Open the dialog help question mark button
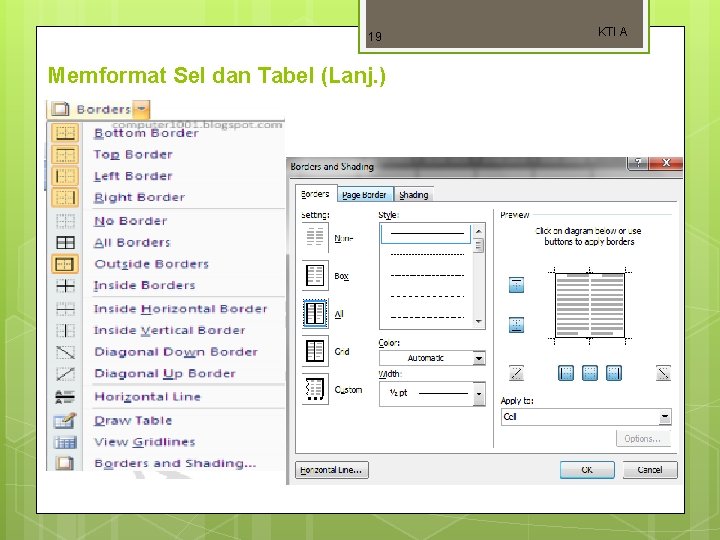Screen dimensions: 720x540 point(638,163)
